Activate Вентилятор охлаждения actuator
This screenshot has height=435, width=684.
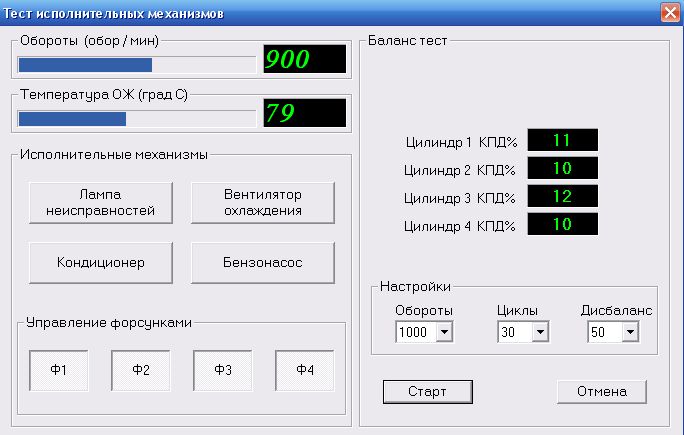[263, 203]
